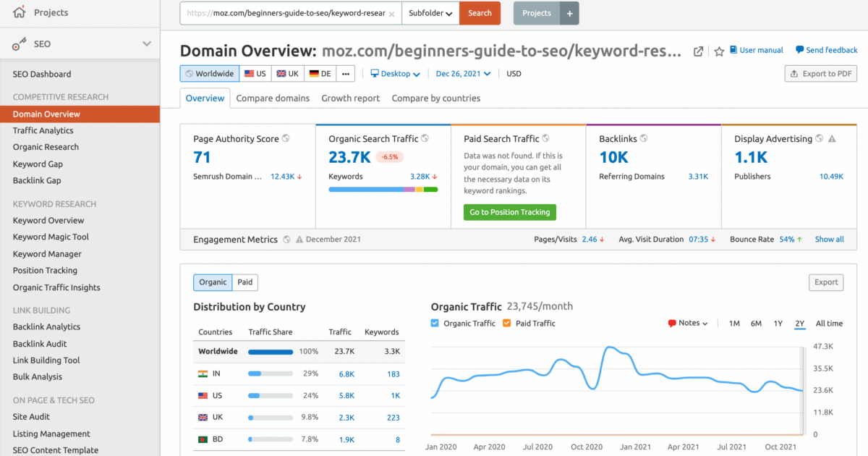Star this domain as favorite
This screenshot has height=456, width=868.
click(x=718, y=51)
